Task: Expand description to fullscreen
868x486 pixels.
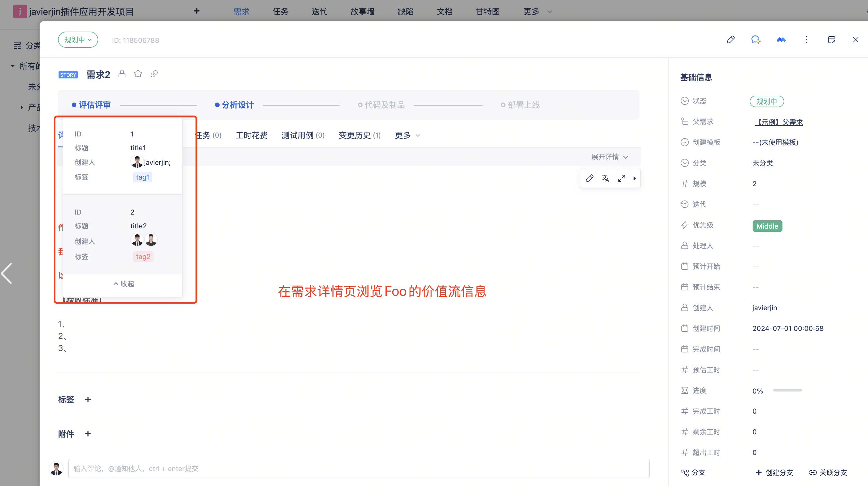Action: tap(621, 178)
